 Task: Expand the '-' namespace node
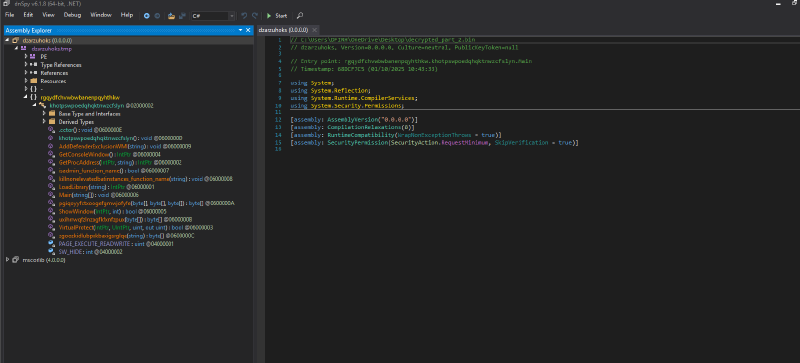tap(26, 89)
